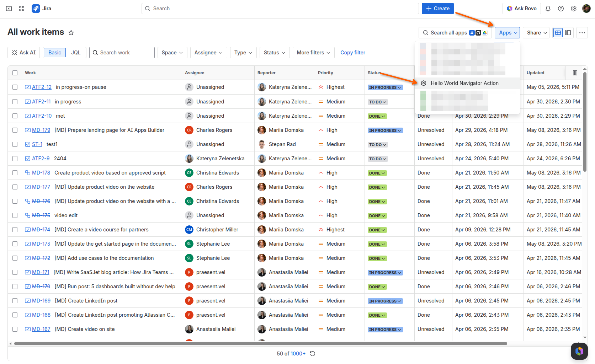Open the more actions ellipsis menu
595x364 pixels.
click(x=582, y=33)
